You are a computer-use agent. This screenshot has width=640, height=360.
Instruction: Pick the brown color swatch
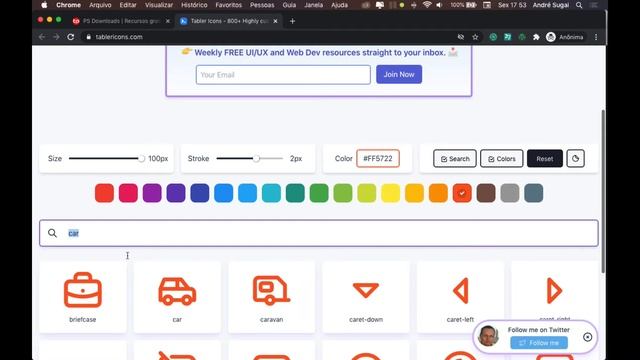pyautogui.click(x=486, y=193)
